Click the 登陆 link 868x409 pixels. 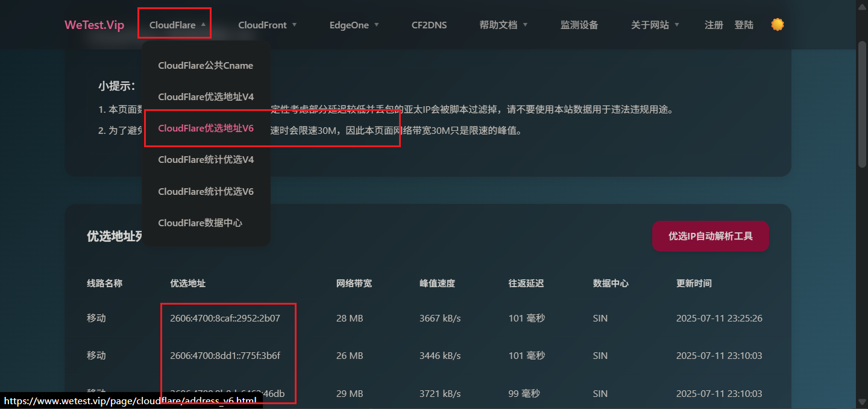[x=744, y=25]
